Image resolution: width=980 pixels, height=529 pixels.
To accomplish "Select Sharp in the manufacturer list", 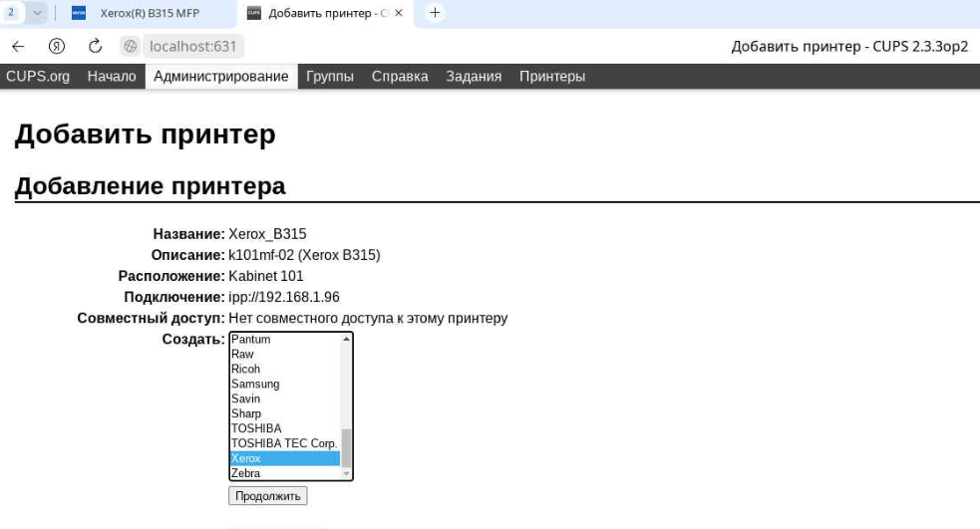I will coord(285,413).
